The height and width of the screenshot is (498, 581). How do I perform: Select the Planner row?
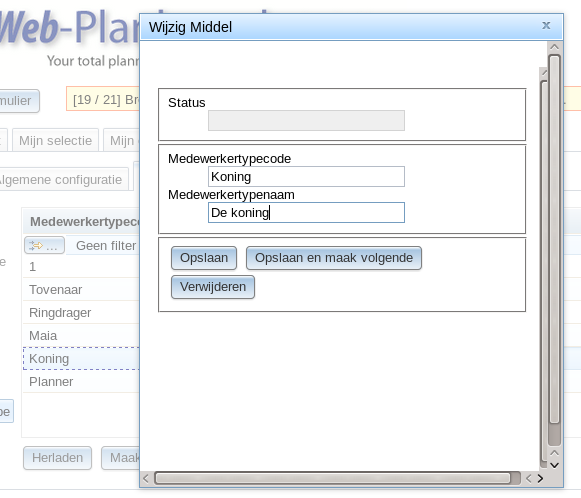[x=81, y=381]
